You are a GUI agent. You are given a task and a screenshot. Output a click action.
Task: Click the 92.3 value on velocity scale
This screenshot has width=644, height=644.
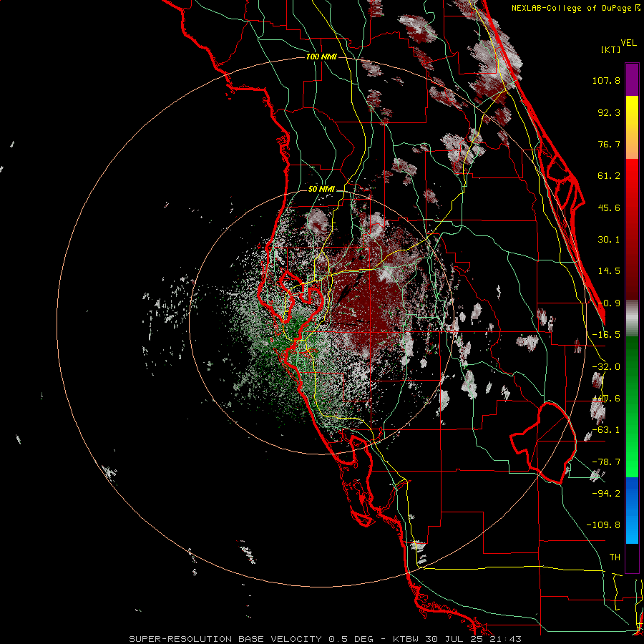tap(609, 112)
